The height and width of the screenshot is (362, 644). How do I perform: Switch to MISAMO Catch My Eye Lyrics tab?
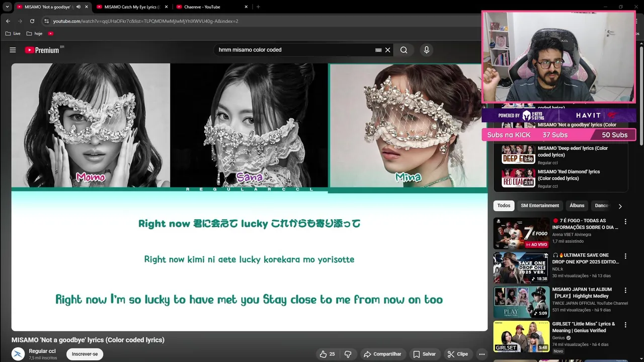tap(132, 7)
